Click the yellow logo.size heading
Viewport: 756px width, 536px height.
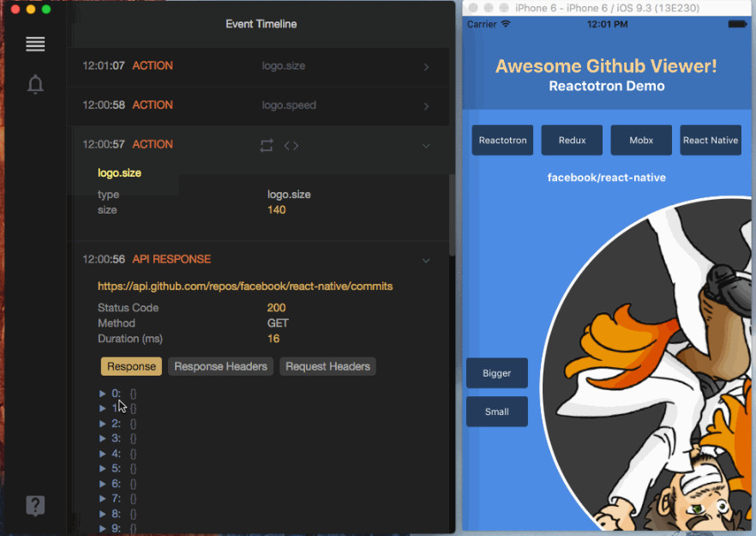click(120, 172)
